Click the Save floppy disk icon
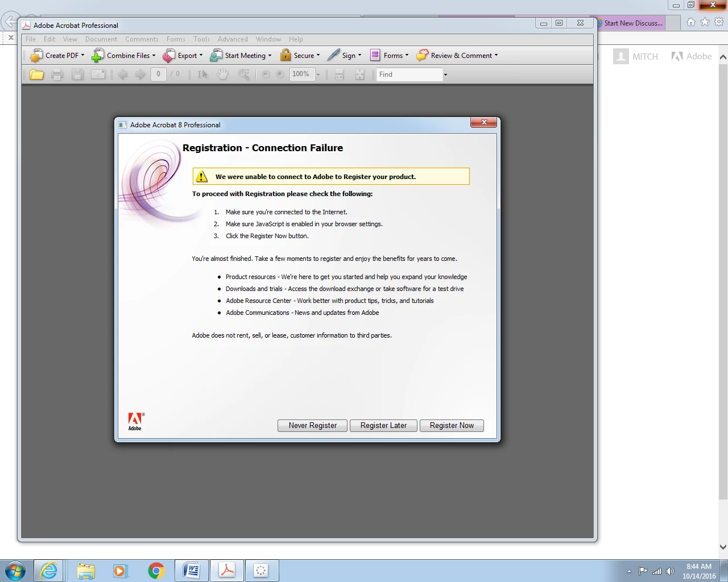 [78, 74]
